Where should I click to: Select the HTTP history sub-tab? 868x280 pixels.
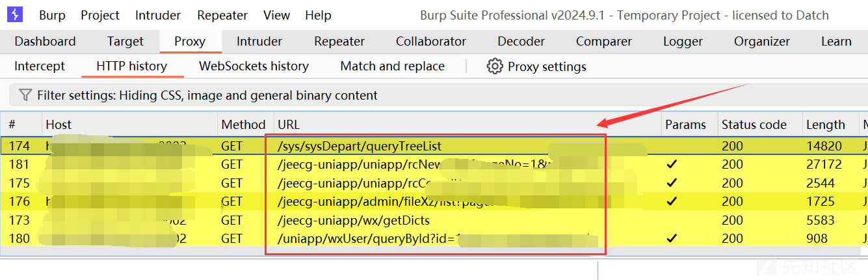click(x=131, y=66)
